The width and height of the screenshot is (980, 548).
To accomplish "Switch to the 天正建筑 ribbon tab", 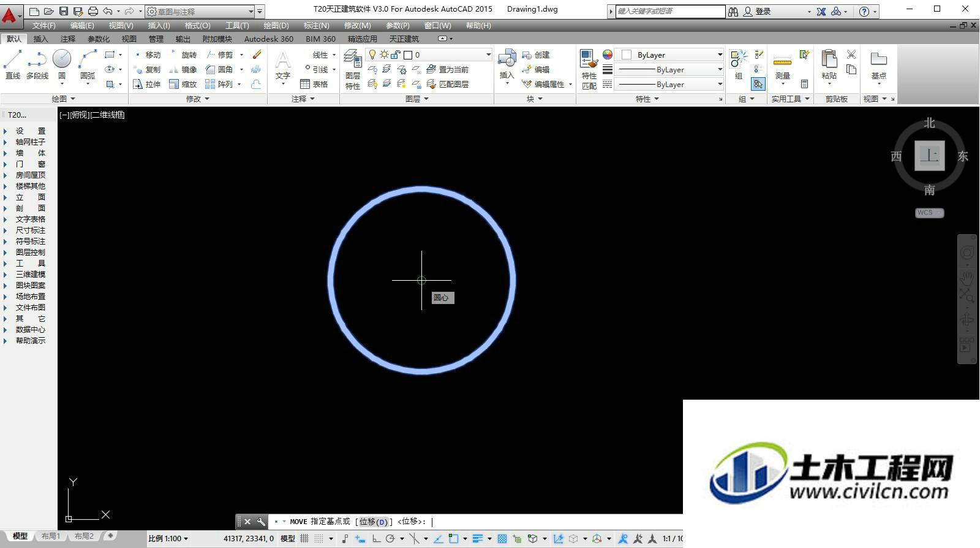I will (404, 39).
